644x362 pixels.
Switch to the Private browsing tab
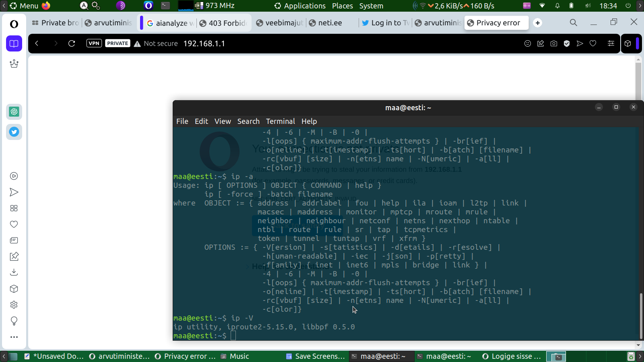pos(56,23)
